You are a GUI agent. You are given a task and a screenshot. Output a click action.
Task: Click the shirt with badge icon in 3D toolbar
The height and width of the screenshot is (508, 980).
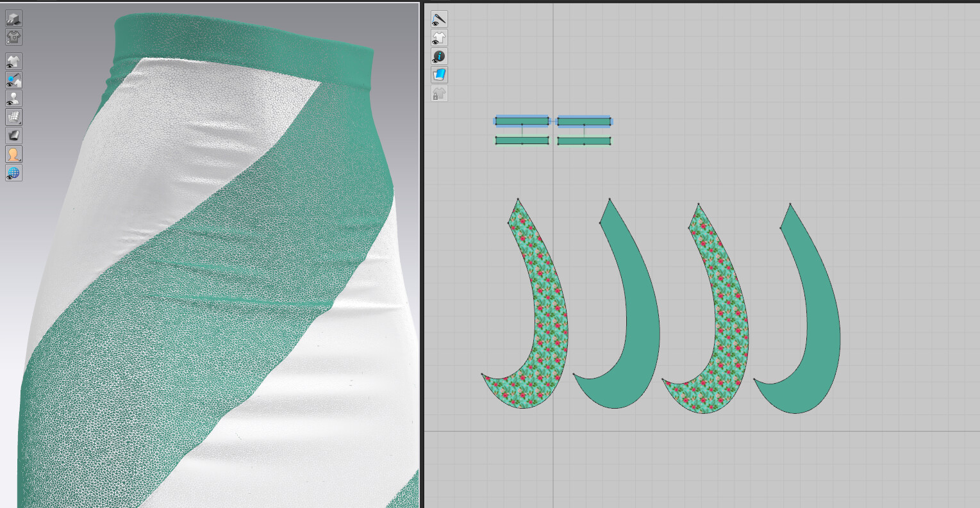click(13, 37)
